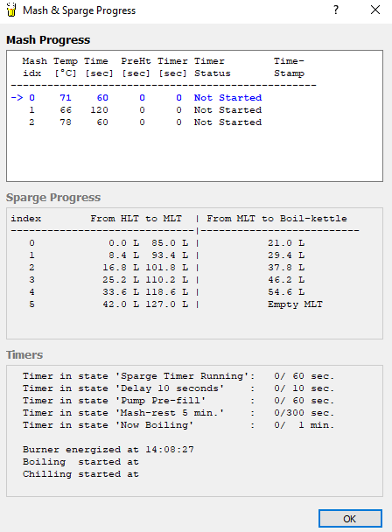Click the '-> ' current step arrow marker

pos(17,98)
